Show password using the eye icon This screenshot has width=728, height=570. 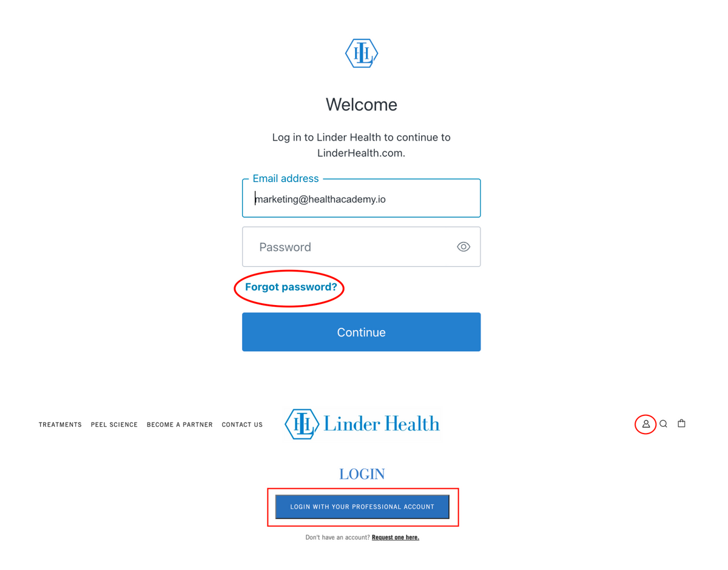(x=463, y=247)
